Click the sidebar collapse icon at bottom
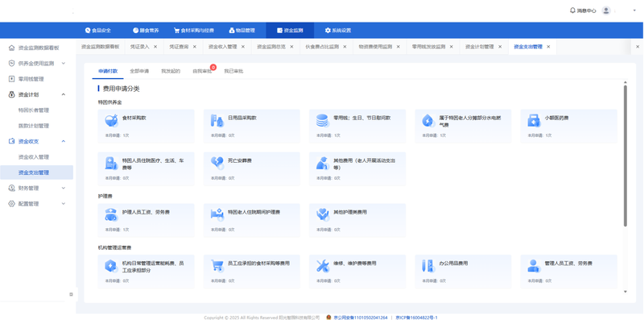The image size is (644, 320). pos(71,294)
